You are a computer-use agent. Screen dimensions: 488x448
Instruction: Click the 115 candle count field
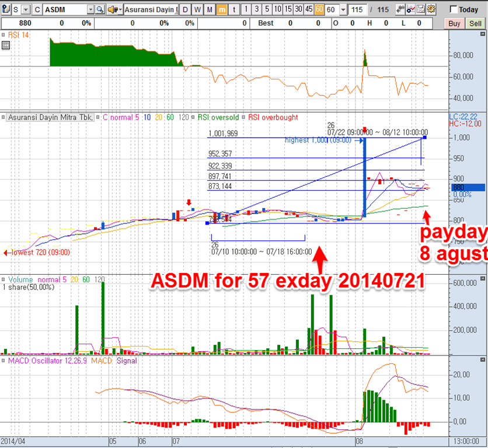357,10
